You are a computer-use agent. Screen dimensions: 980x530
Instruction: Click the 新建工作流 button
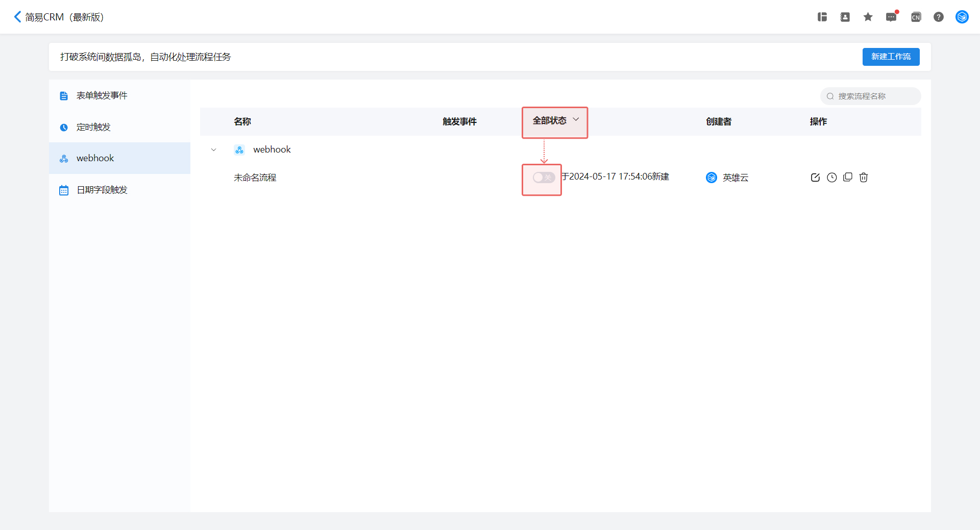(x=891, y=57)
